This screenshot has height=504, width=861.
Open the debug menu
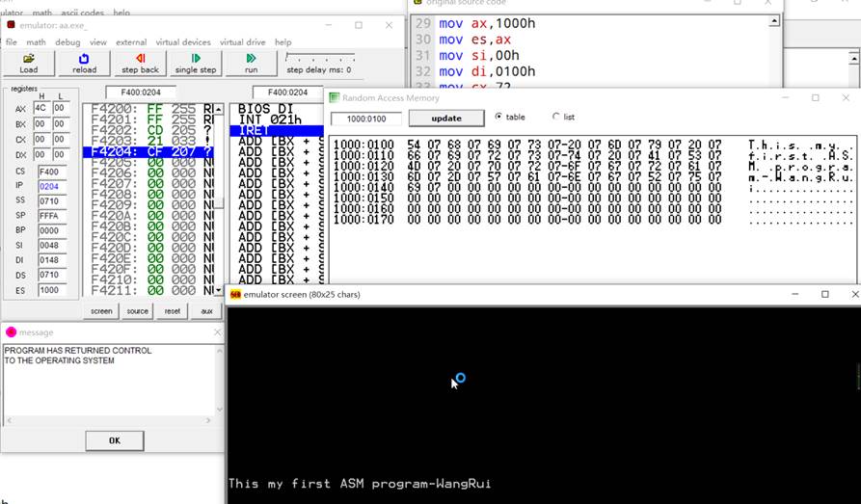coord(67,42)
